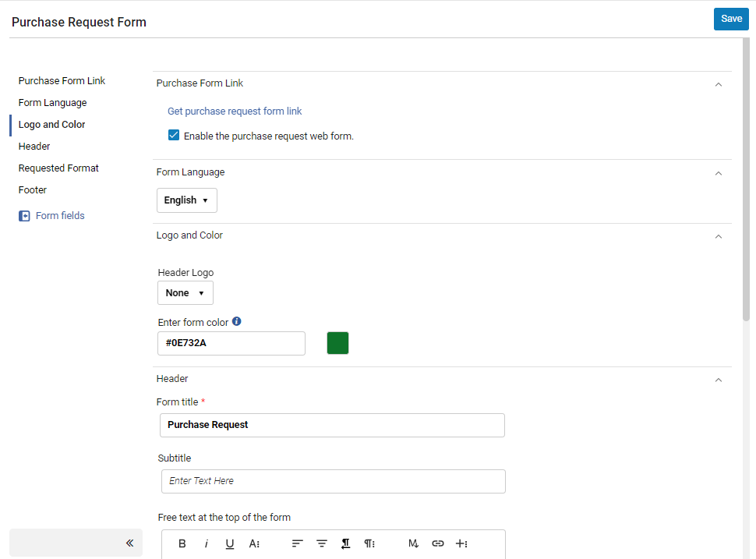Select Footer in the left navigation
Viewport: 756px width, 559px height.
[x=33, y=190]
